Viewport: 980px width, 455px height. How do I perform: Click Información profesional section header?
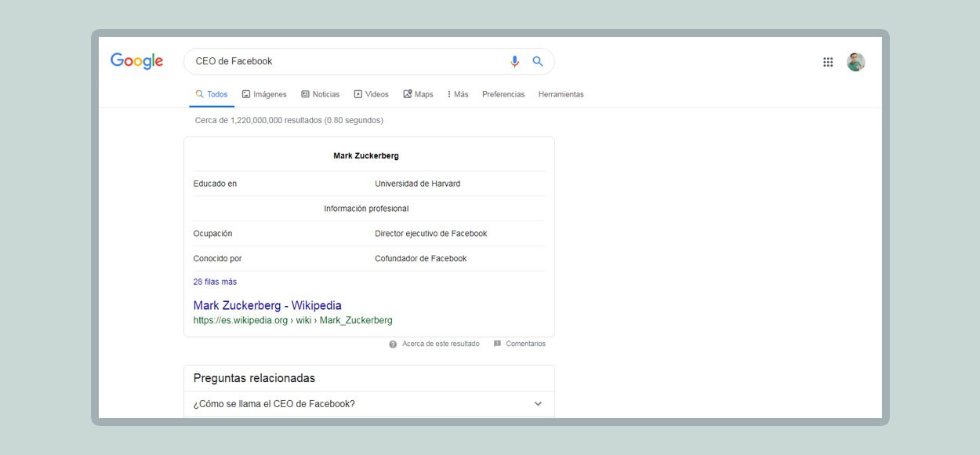(x=366, y=209)
